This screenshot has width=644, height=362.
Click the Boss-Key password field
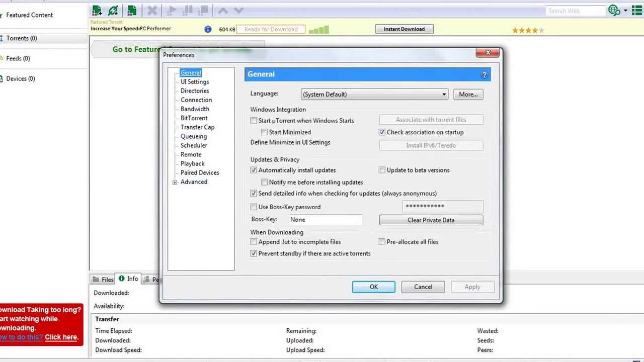pyautogui.click(x=443, y=206)
